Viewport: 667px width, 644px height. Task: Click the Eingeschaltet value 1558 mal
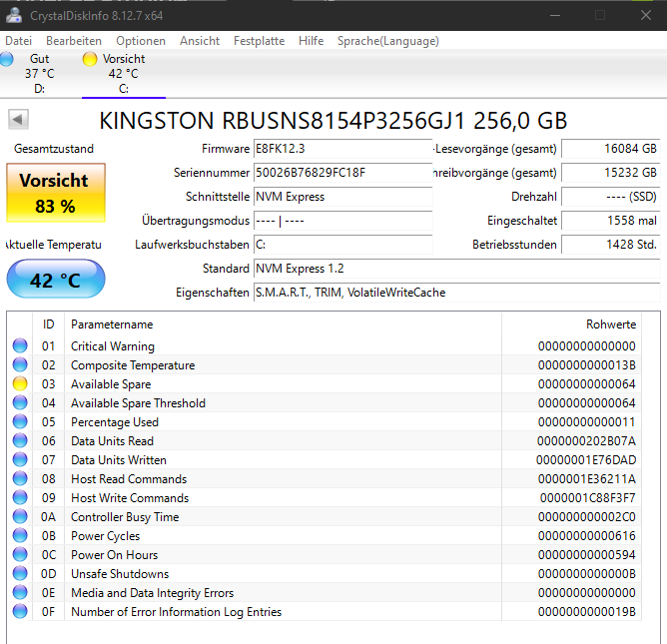click(x=610, y=221)
